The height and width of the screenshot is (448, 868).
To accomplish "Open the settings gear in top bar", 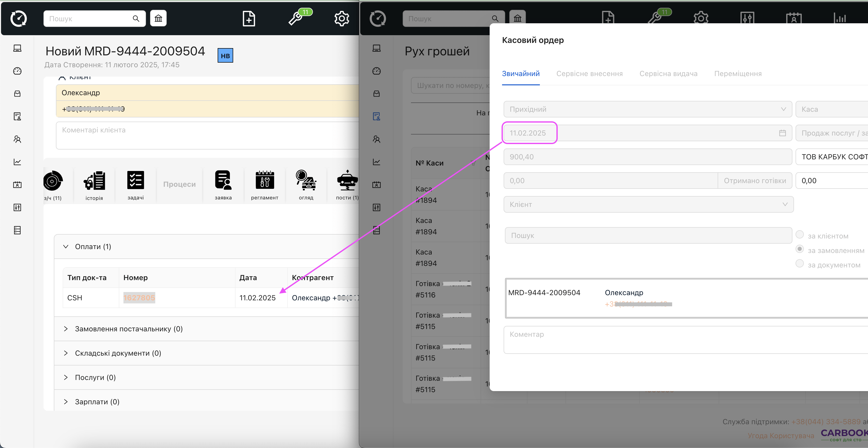I will pyautogui.click(x=341, y=18).
